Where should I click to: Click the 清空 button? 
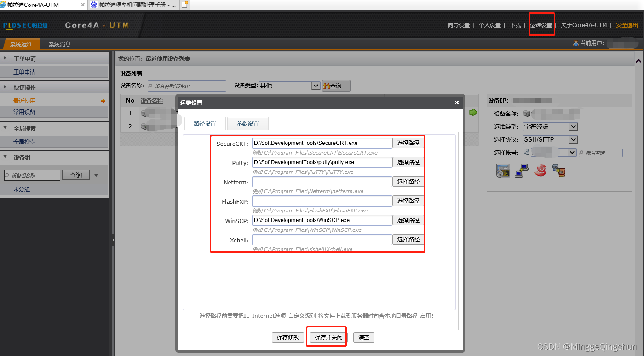(364, 338)
